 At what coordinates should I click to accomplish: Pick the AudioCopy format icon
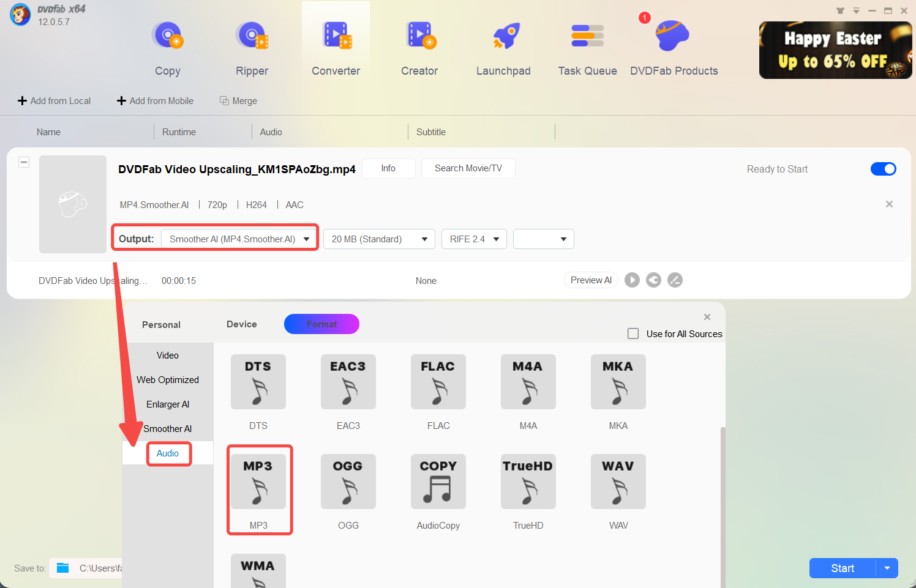coord(438,482)
